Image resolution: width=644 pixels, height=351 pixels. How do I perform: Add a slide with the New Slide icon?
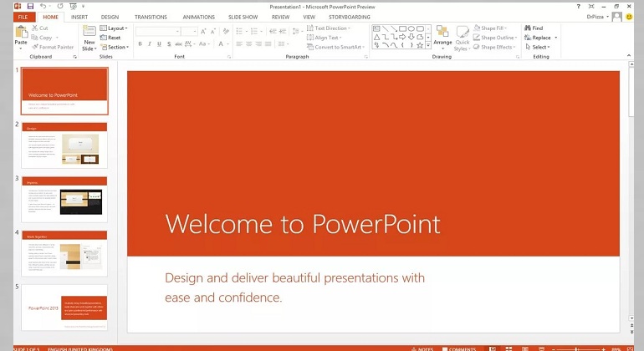click(x=89, y=32)
